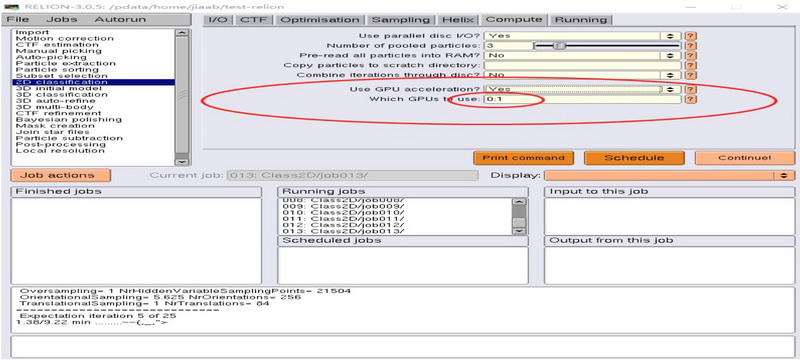Image resolution: width=800 pixels, height=363 pixels.
Task: Select CTF estimation job type
Action: (93, 44)
